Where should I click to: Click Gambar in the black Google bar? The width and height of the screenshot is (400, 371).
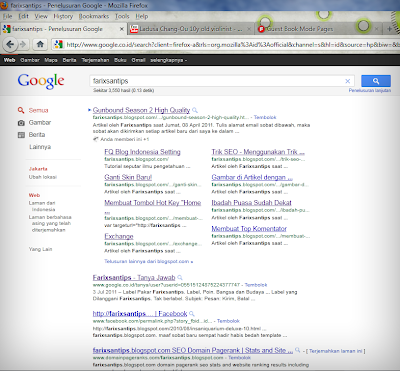tap(30, 60)
